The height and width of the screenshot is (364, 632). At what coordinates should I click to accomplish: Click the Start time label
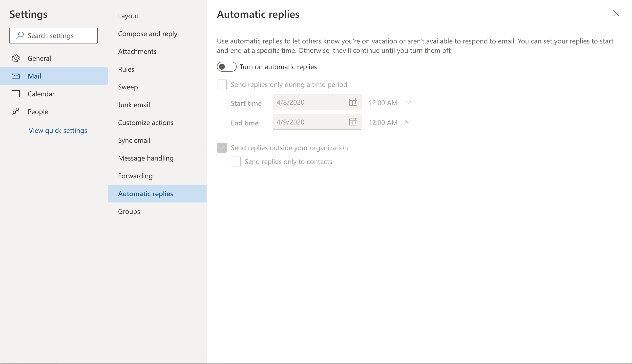click(246, 103)
